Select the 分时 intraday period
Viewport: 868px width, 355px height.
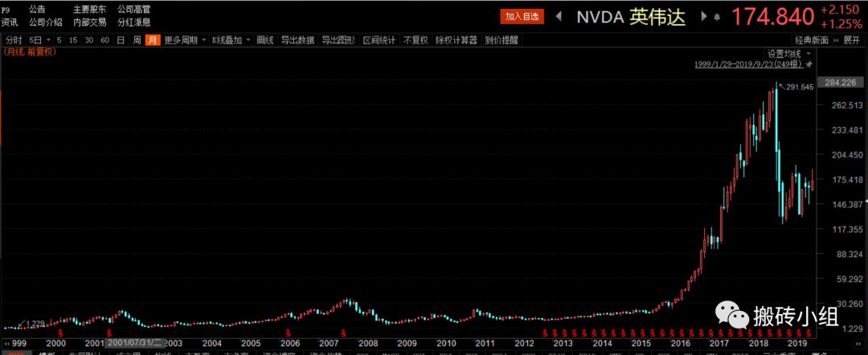click(14, 40)
